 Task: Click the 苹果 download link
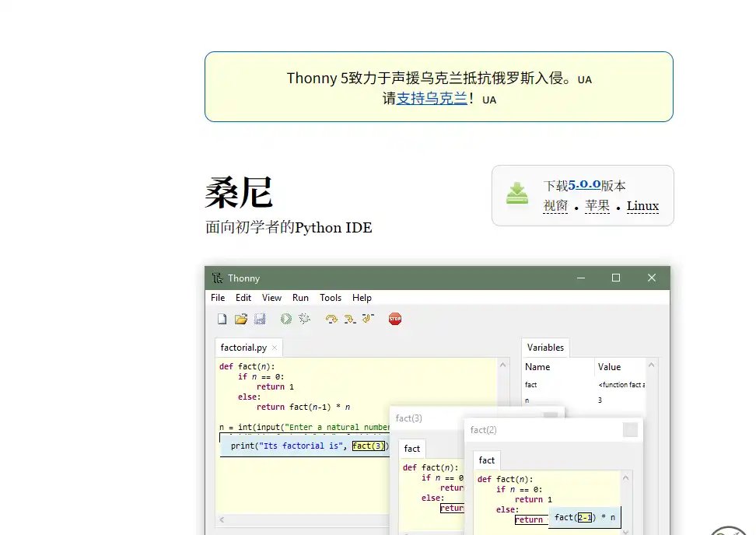(x=597, y=206)
